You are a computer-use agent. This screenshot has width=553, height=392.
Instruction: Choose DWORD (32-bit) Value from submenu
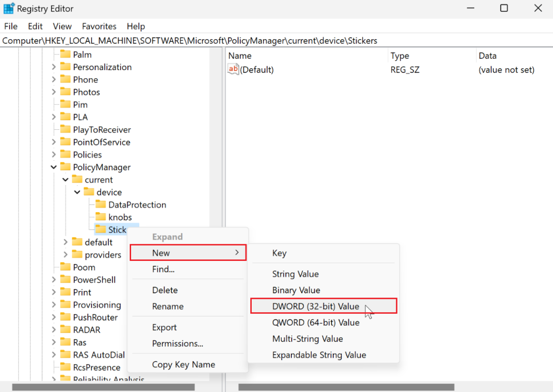[316, 306]
